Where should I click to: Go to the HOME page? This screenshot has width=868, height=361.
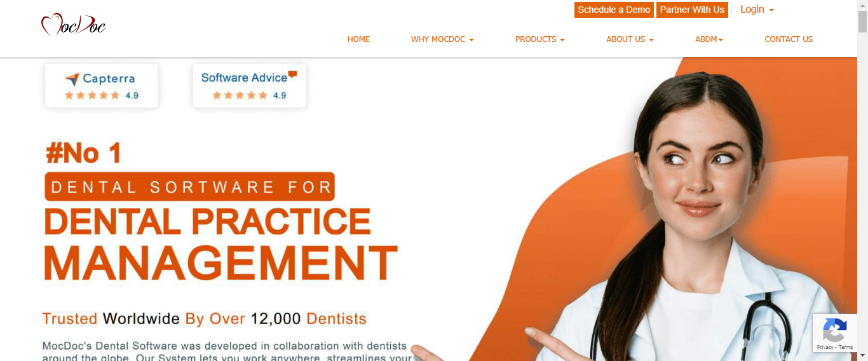click(358, 39)
